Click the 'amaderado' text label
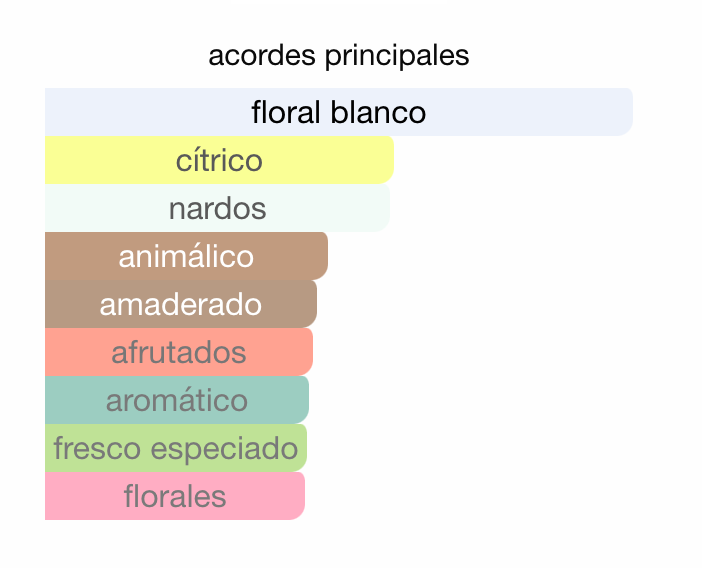702x568 pixels. (x=180, y=304)
